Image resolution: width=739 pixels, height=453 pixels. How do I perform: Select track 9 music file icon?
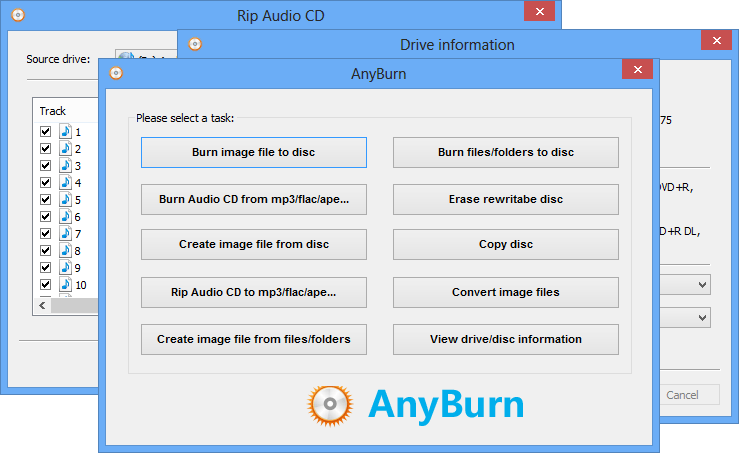click(x=66, y=267)
